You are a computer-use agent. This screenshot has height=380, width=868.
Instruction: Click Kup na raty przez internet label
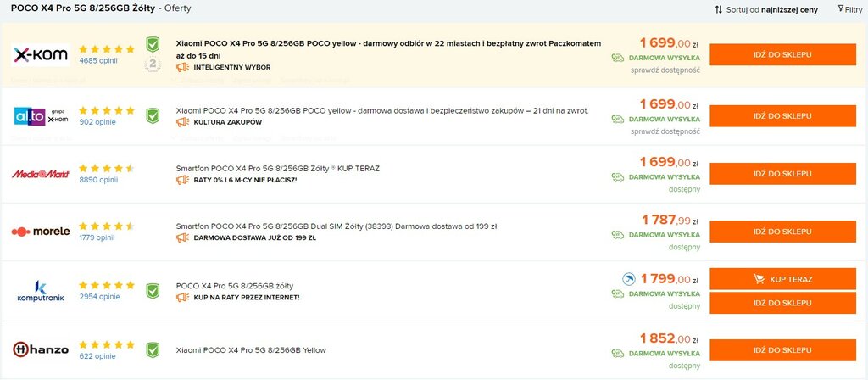click(x=247, y=298)
